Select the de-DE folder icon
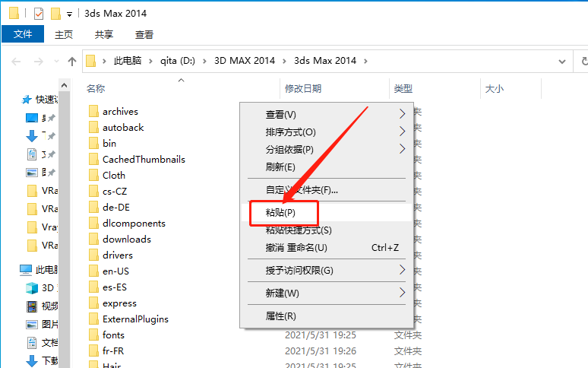The image size is (588, 368). [93, 207]
